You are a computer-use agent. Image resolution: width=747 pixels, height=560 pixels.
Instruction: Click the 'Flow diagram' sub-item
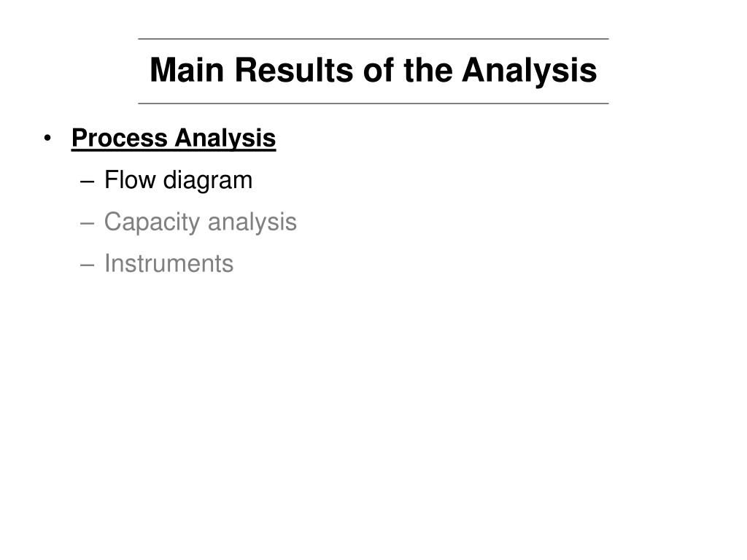click(178, 181)
